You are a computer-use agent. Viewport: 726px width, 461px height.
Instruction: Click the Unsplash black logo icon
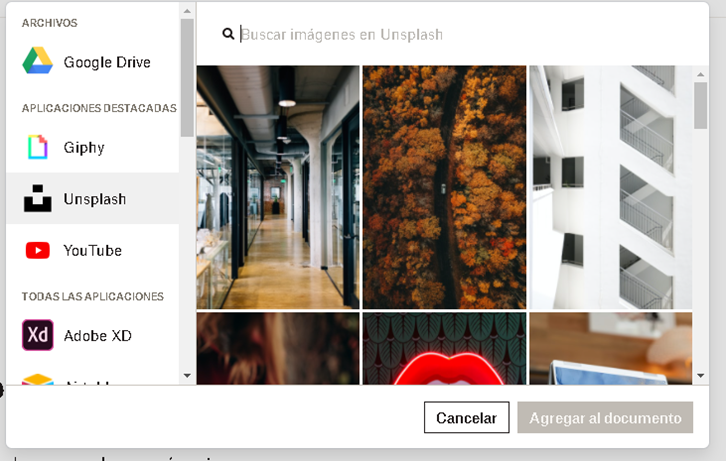click(x=38, y=198)
